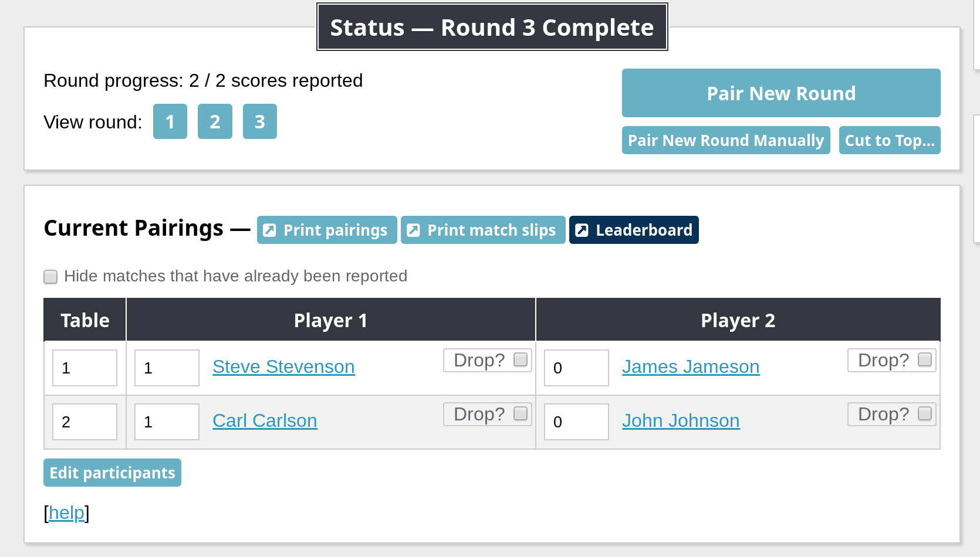Click the Edit participants button
The width and height of the screenshot is (980, 557).
(x=112, y=473)
